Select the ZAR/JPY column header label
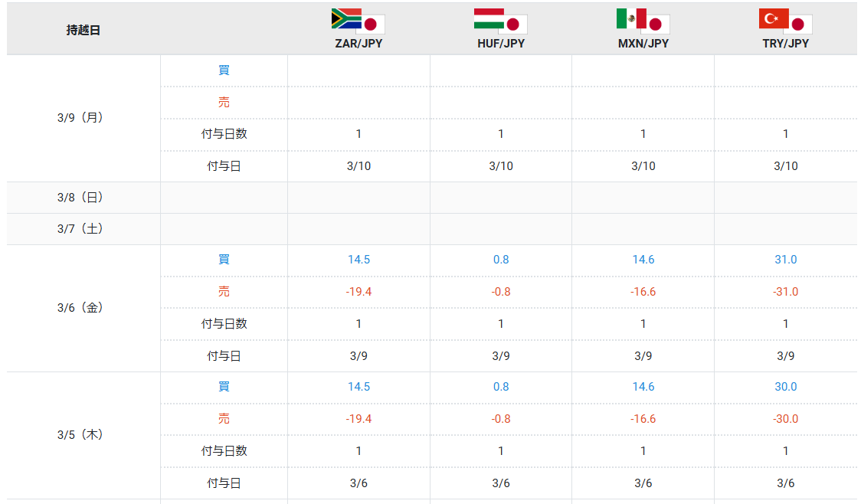 click(358, 44)
